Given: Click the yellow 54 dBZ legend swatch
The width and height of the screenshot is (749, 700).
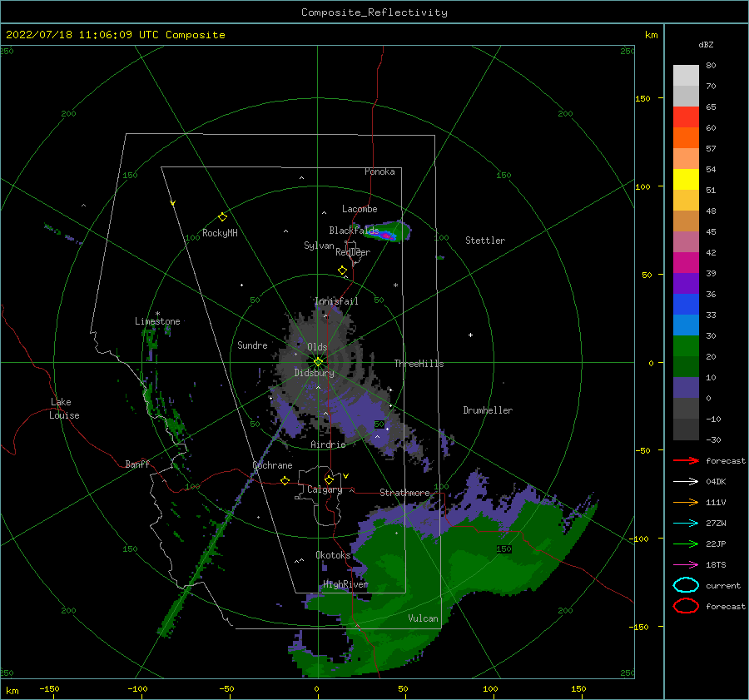Looking at the screenshot, I should point(686,180).
